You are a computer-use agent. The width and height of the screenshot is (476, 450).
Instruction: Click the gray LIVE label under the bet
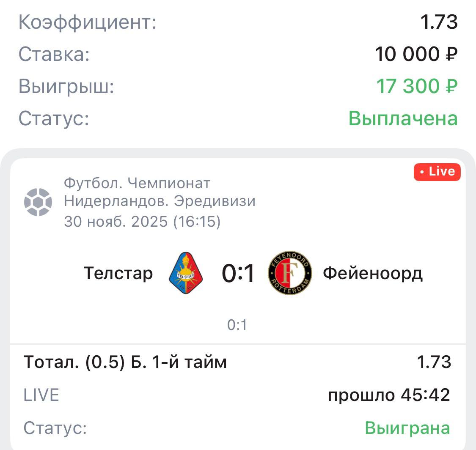[x=41, y=395]
